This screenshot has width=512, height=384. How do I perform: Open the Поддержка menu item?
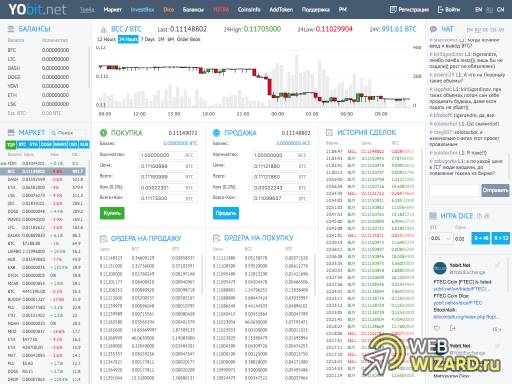pos(316,10)
